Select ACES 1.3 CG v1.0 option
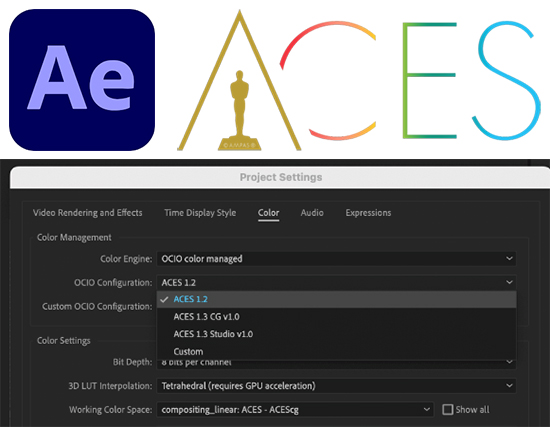This screenshot has width=550, height=427. (x=336, y=317)
